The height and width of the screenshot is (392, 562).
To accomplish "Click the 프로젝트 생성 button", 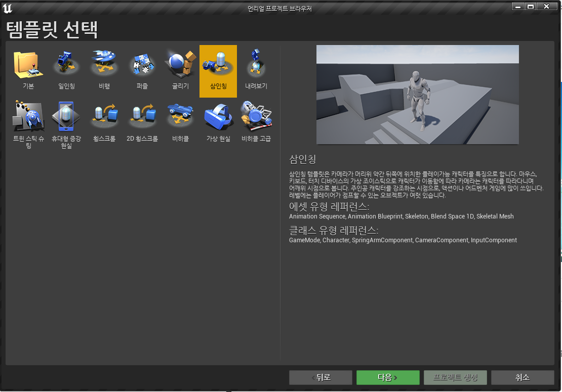I will (455, 377).
